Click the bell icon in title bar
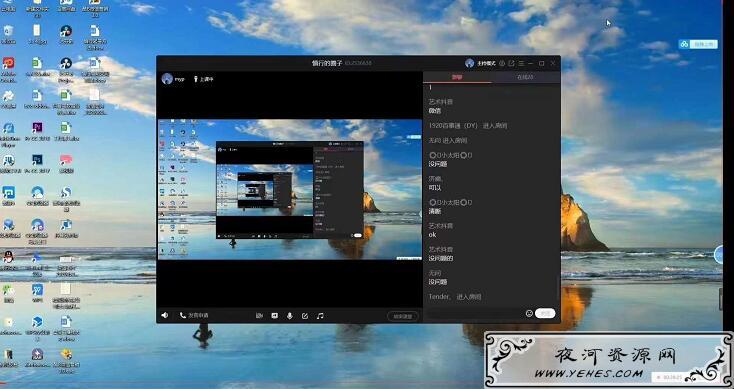 click(x=502, y=63)
